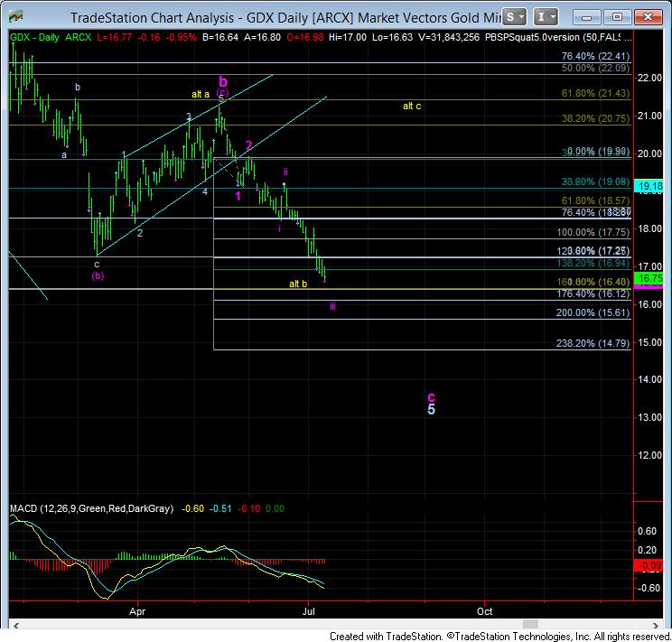672x642 pixels.
Task: Select the 76.40% (22.41) Fibonacci label
Action: pyautogui.click(x=595, y=56)
